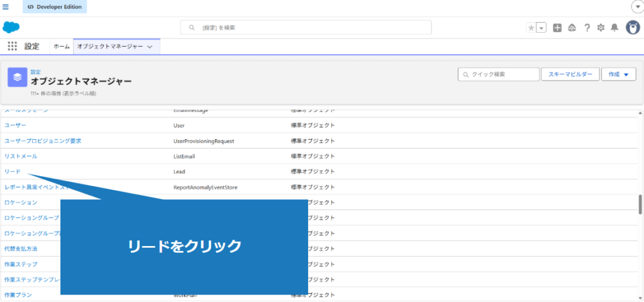Viewport: 644px width, 302px height.
Task: Click the スキーマビルダー button
Action: (x=570, y=74)
